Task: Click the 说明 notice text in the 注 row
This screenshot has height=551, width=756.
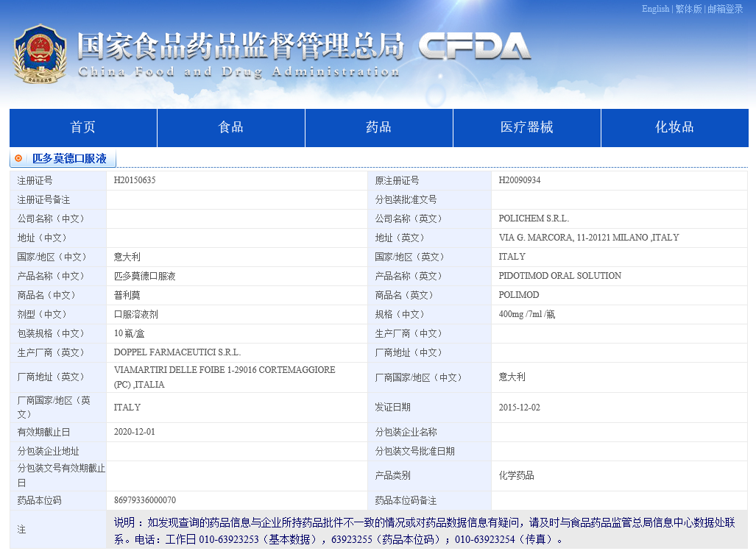Action: click(424, 530)
